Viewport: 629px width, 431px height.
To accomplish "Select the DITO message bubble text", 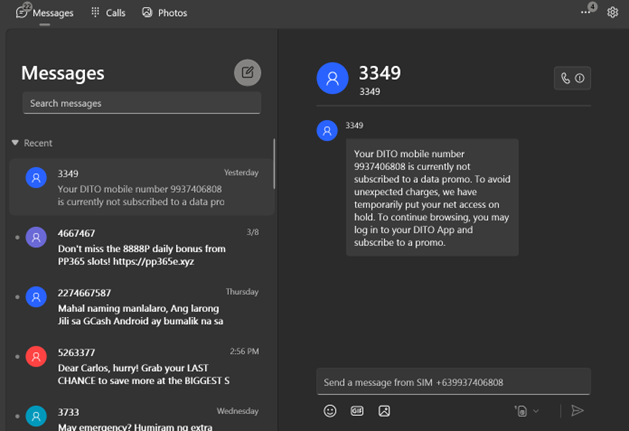I will (432, 198).
